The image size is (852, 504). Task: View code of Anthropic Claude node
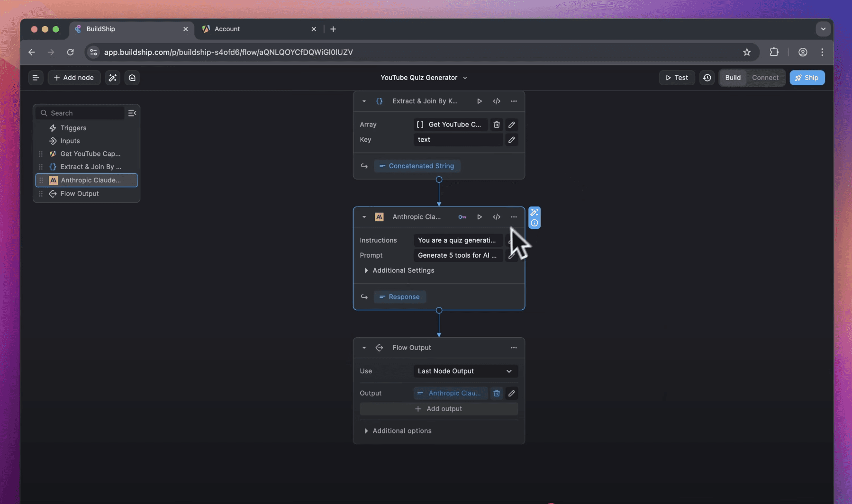coord(497,217)
